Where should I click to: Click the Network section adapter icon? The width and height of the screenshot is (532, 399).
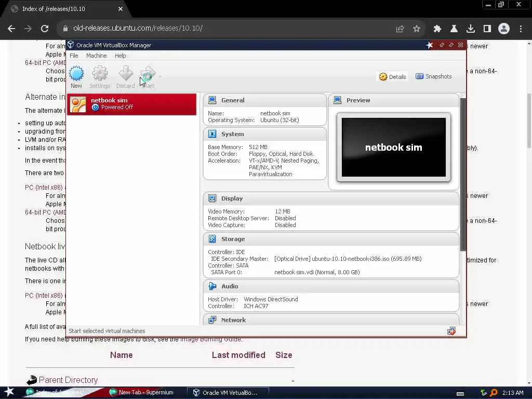pos(212,320)
